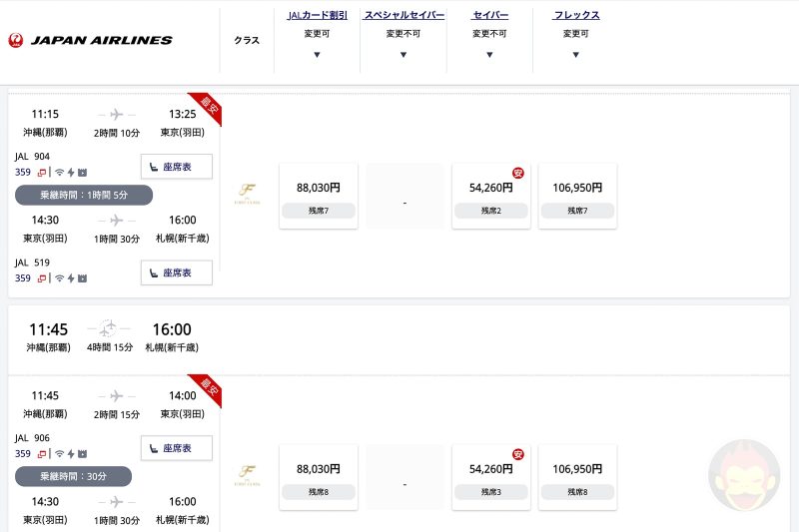Open the 座席表 seat map for JAL 519
This screenshot has width=799, height=532.
point(177,272)
